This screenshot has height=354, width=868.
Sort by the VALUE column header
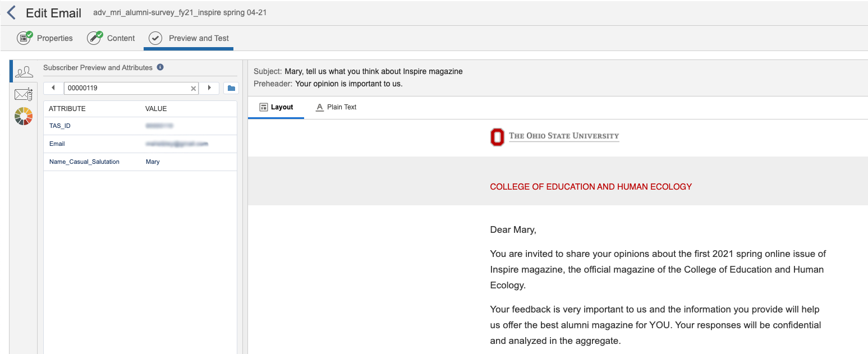click(156, 108)
